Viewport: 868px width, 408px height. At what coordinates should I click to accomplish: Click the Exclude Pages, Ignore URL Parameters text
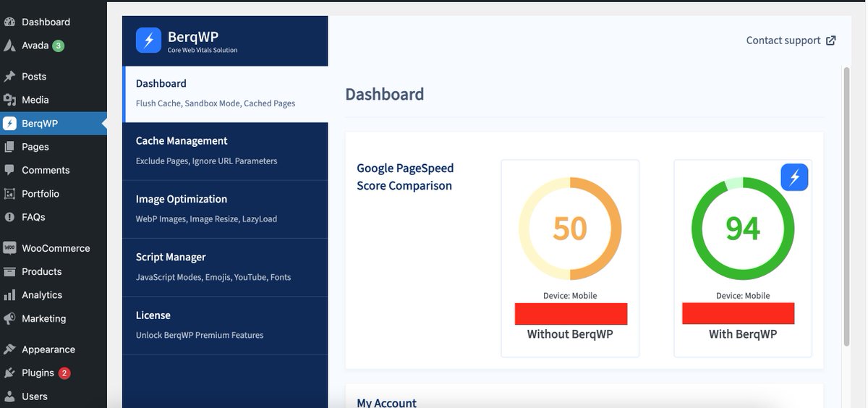point(206,161)
